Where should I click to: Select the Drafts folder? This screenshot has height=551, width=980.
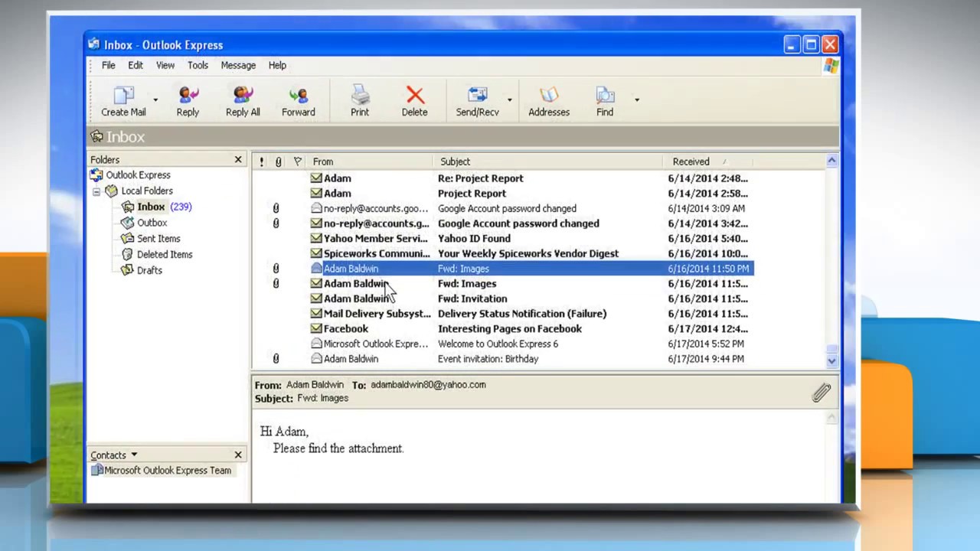coord(149,270)
